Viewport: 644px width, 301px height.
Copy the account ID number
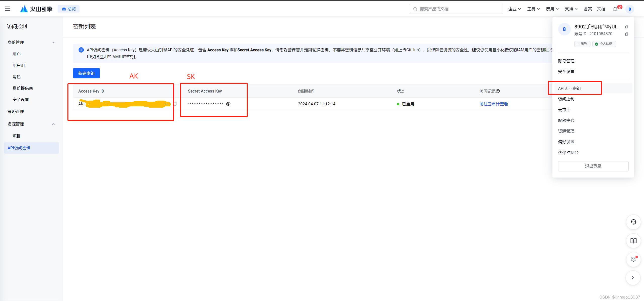[627, 34]
